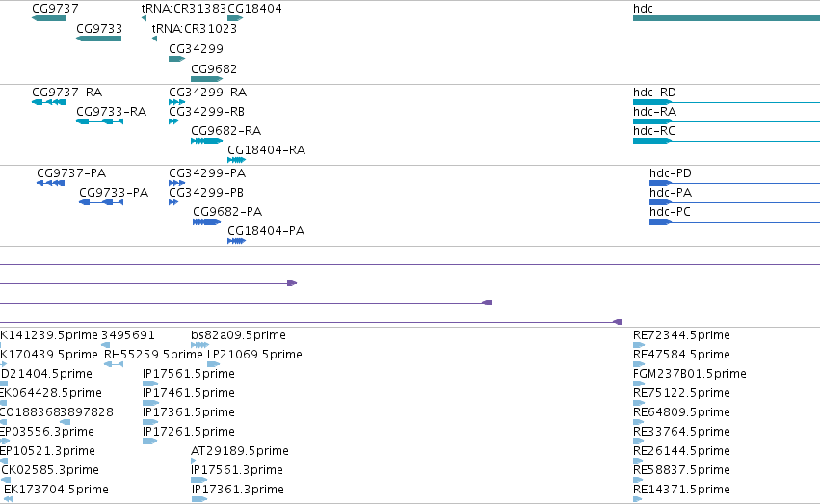This screenshot has height=504, width=820.
Task: Click the EP03556.3prime EST
Action: [5, 442]
